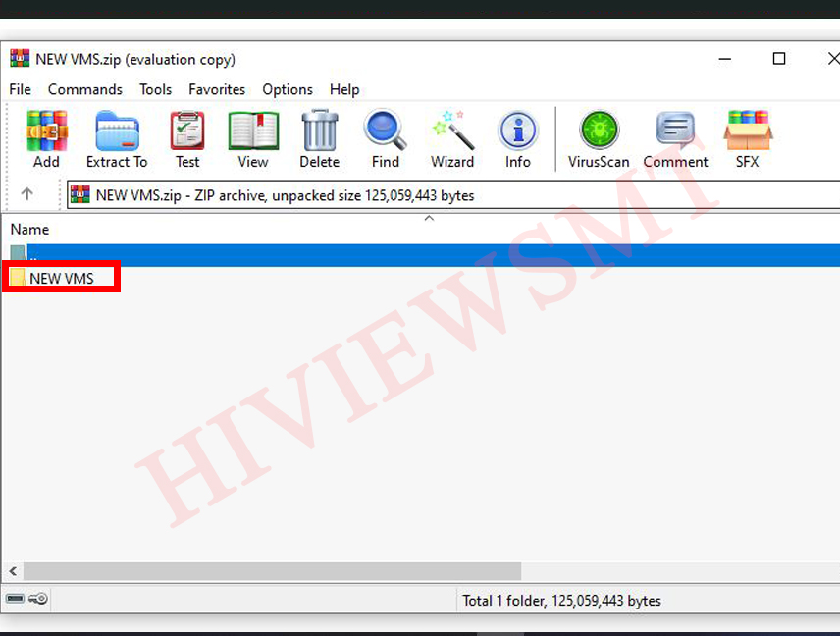Image resolution: width=840 pixels, height=636 pixels.
Task: Click the horizontal scrollbar thumb
Action: pos(272,570)
